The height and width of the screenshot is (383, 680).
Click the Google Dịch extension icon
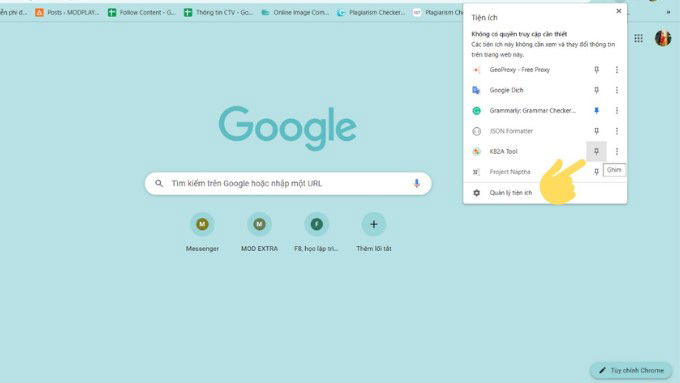click(x=477, y=90)
